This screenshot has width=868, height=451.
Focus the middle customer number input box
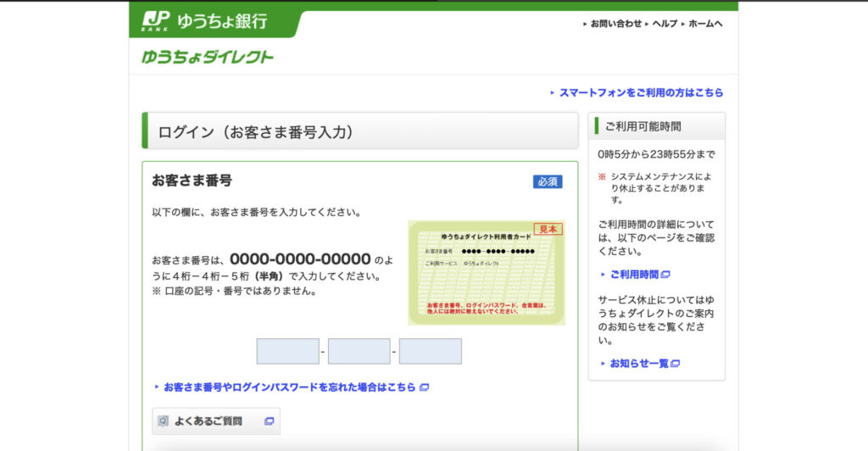point(359,352)
